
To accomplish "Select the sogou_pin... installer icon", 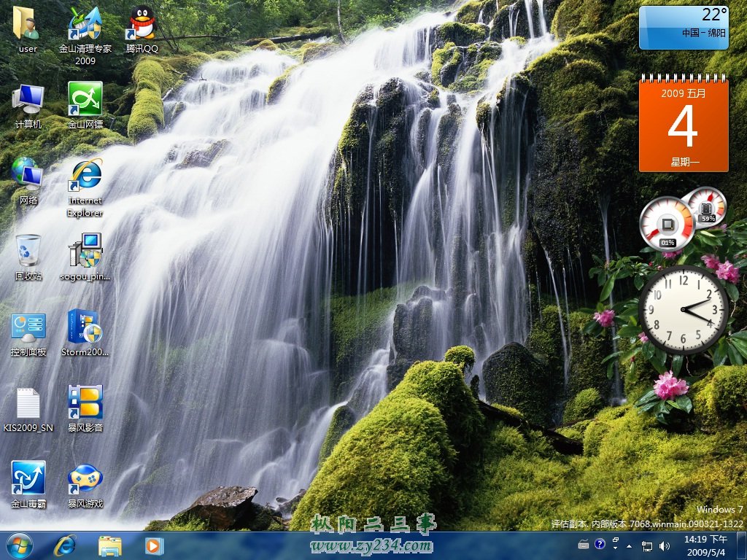I will click(85, 257).
